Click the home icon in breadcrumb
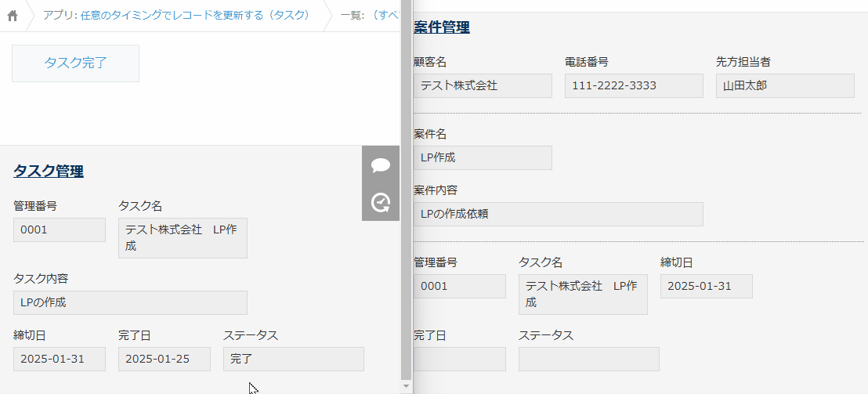The height and width of the screenshot is (394, 868). click(13, 16)
